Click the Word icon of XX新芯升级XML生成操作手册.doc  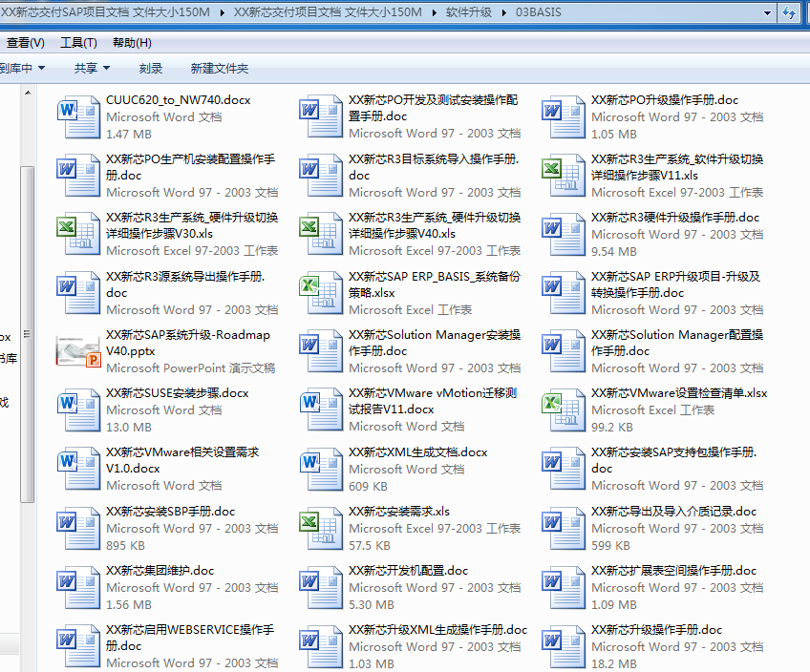pos(321,646)
